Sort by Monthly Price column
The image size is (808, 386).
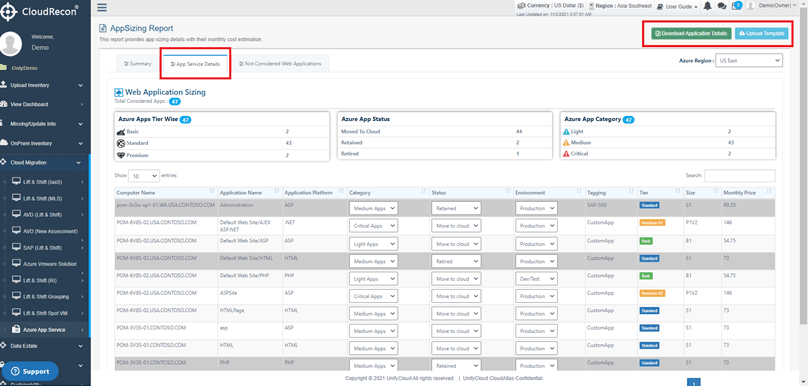tap(748, 192)
